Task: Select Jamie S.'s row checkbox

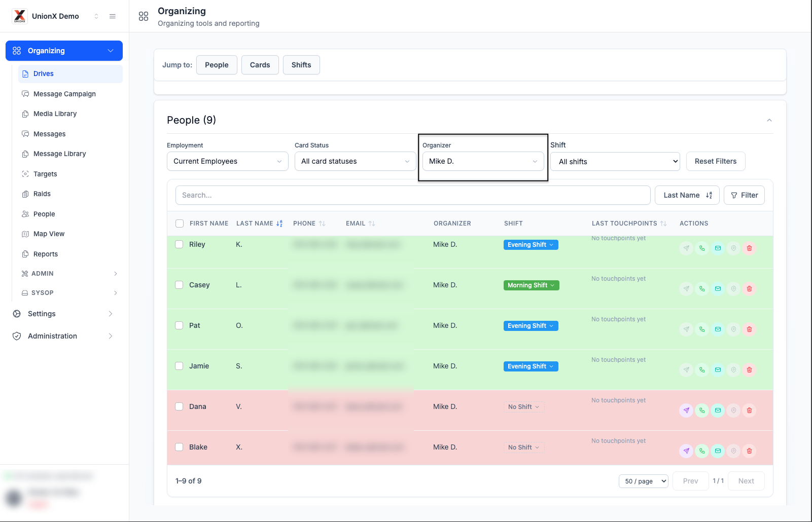Action: coord(179,366)
